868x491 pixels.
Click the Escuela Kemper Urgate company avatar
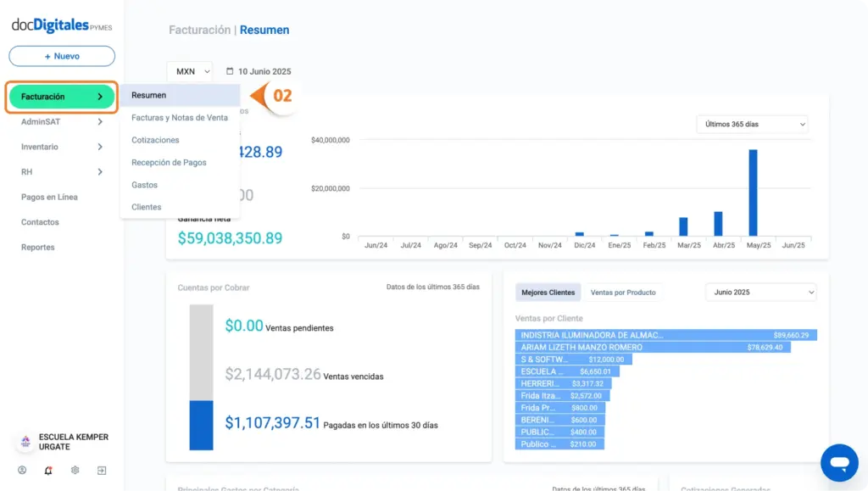tap(25, 442)
